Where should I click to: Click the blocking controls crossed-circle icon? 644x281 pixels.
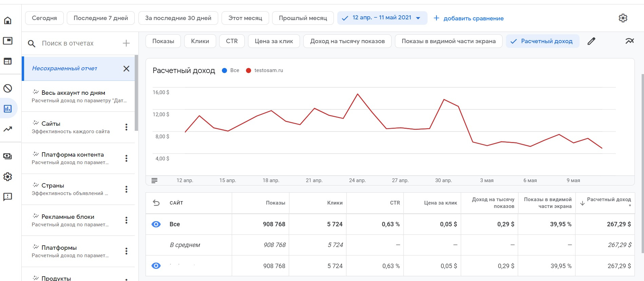[7, 88]
